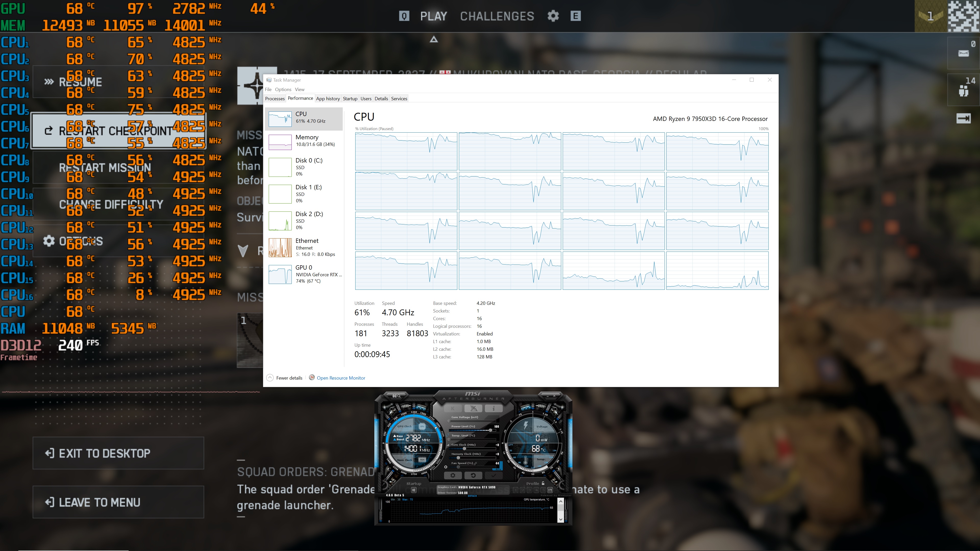This screenshot has width=980, height=551.
Task: Click the profile lock icon in Afterburner
Action: point(543,483)
